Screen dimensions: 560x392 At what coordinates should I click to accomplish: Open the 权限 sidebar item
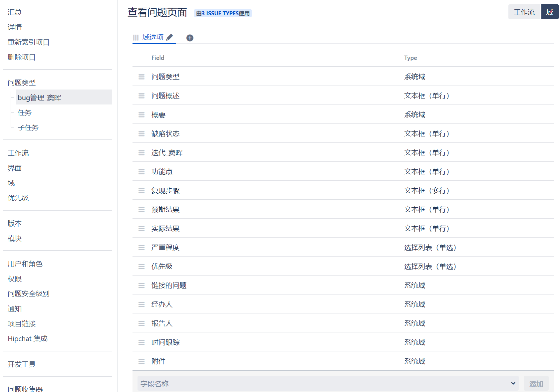click(x=15, y=279)
